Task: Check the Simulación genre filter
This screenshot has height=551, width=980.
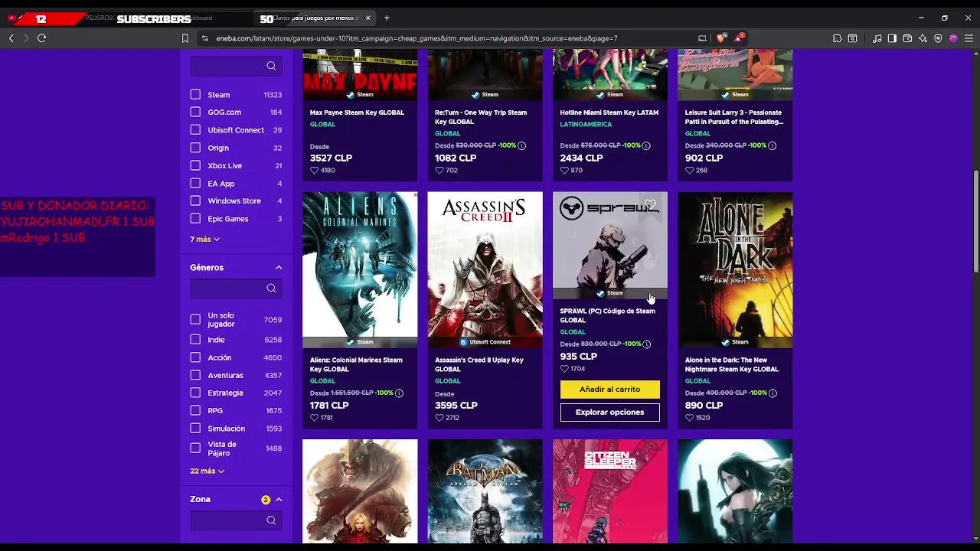Action: coord(195,429)
